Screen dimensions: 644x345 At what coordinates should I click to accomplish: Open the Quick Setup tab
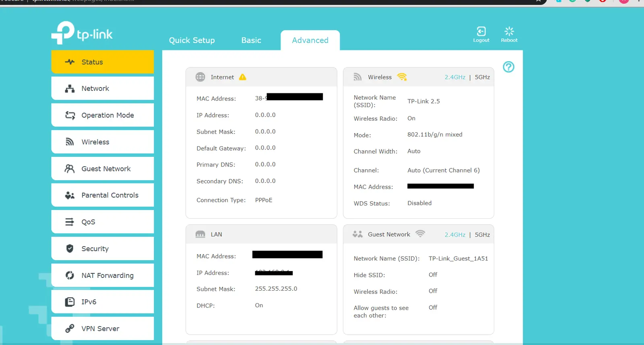pos(192,40)
